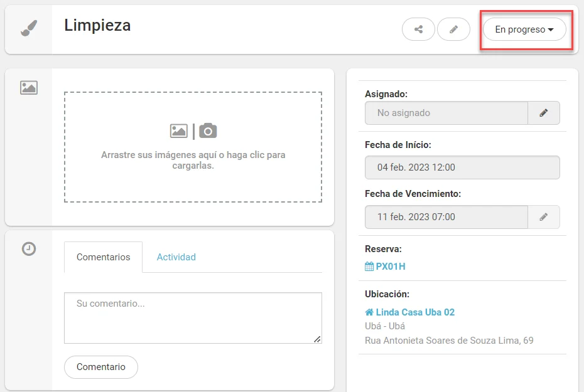Edit the Limpieza task title with pencil button
Viewport: 584px width, 392px height.
tap(453, 29)
